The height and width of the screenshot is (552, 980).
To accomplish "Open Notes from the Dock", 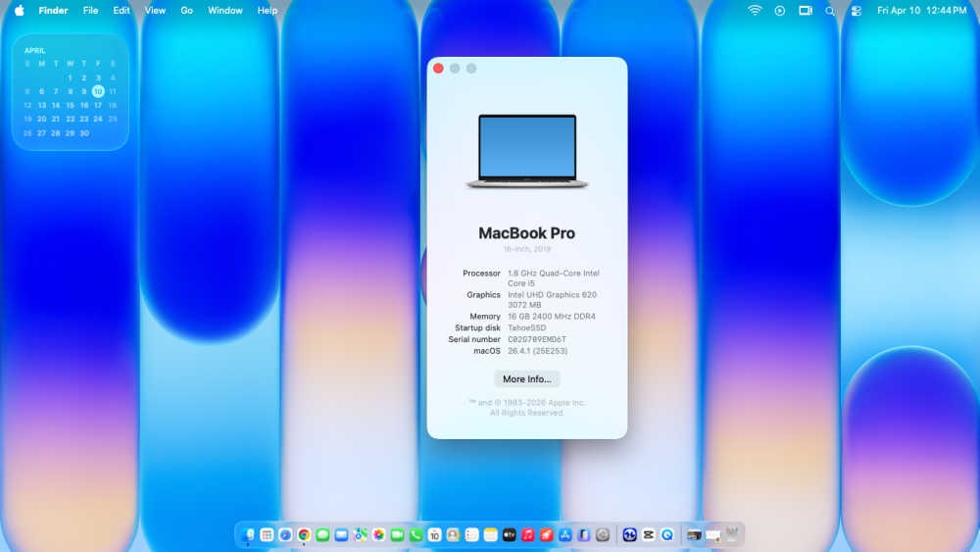I will pyautogui.click(x=491, y=534).
